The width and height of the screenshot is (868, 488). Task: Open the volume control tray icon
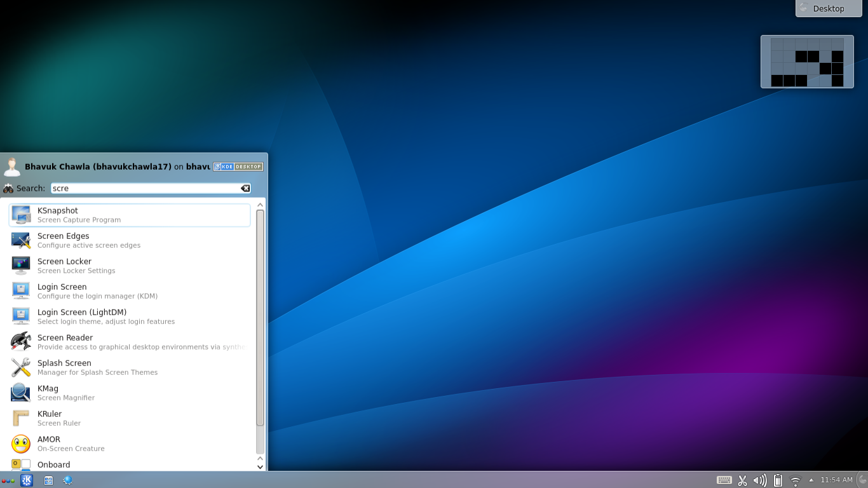click(x=759, y=480)
